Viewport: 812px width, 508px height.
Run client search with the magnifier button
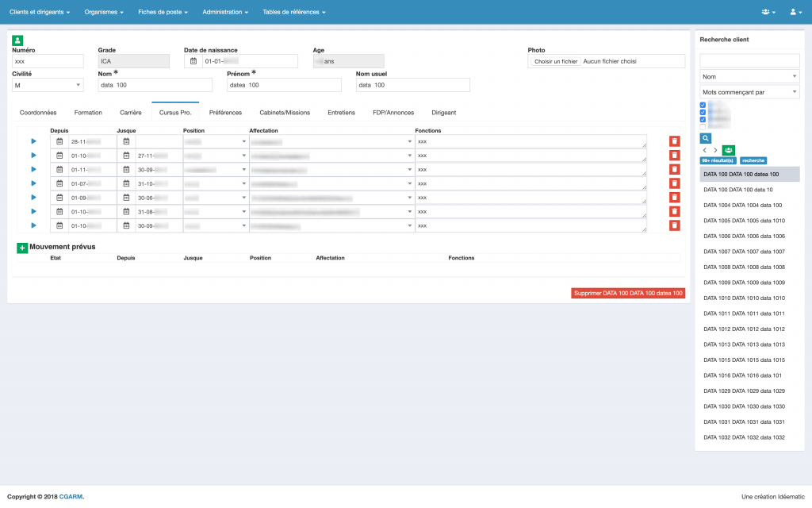pyautogui.click(x=705, y=138)
